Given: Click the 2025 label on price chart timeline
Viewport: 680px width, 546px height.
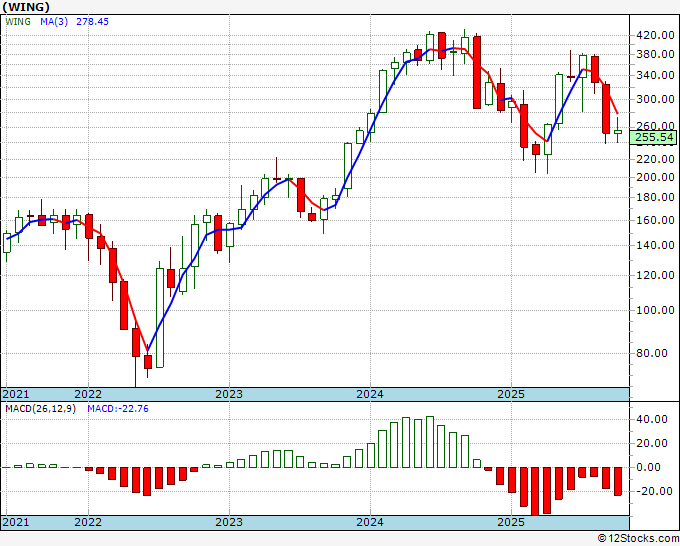Looking at the screenshot, I should click(511, 394).
